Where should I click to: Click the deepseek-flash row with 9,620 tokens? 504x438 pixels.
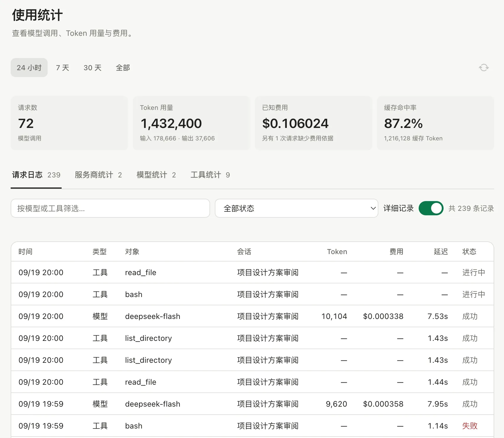(x=252, y=404)
